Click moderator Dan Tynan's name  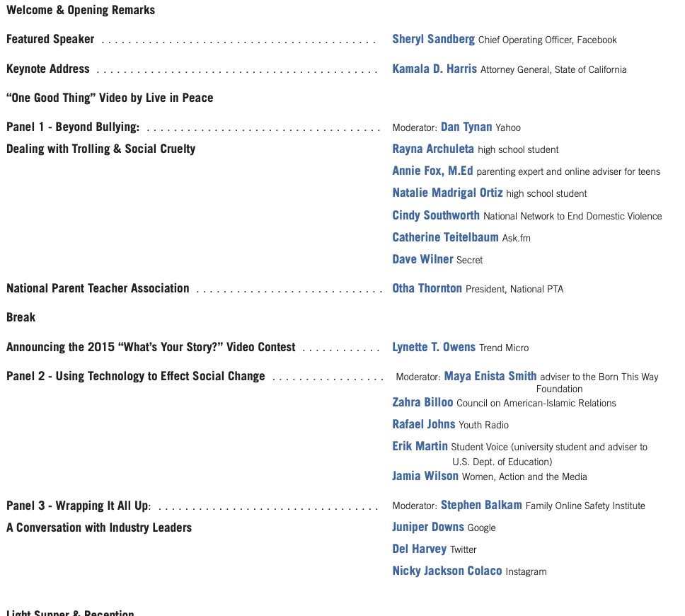point(466,127)
